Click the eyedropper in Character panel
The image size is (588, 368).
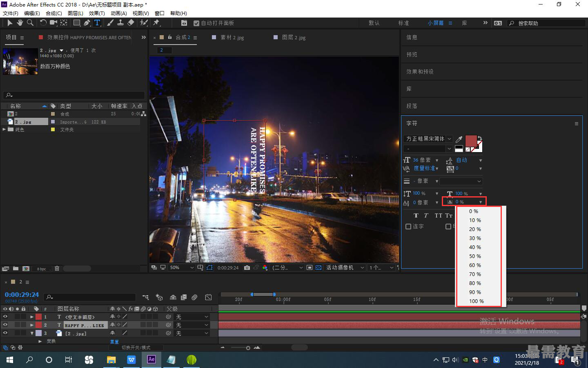(459, 139)
